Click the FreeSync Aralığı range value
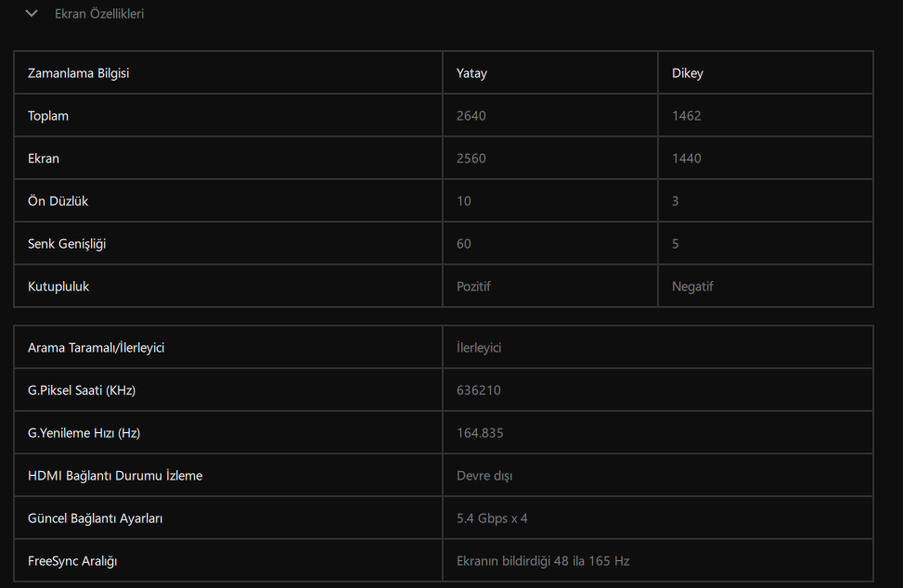This screenshot has width=903, height=588. click(543, 560)
